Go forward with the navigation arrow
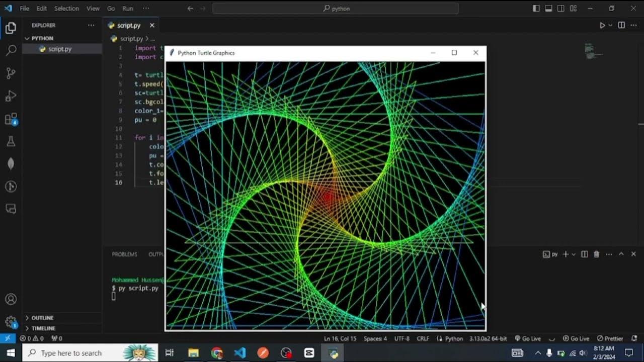 pos(204,9)
